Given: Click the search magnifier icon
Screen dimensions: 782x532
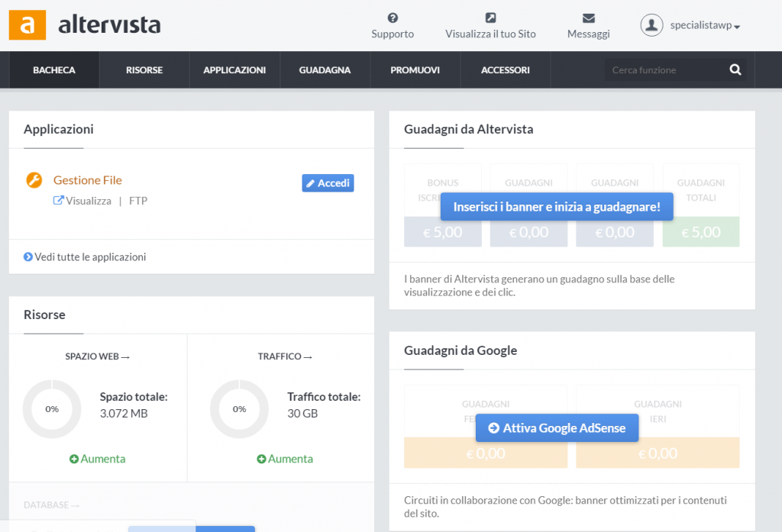Looking at the screenshot, I should (735, 70).
